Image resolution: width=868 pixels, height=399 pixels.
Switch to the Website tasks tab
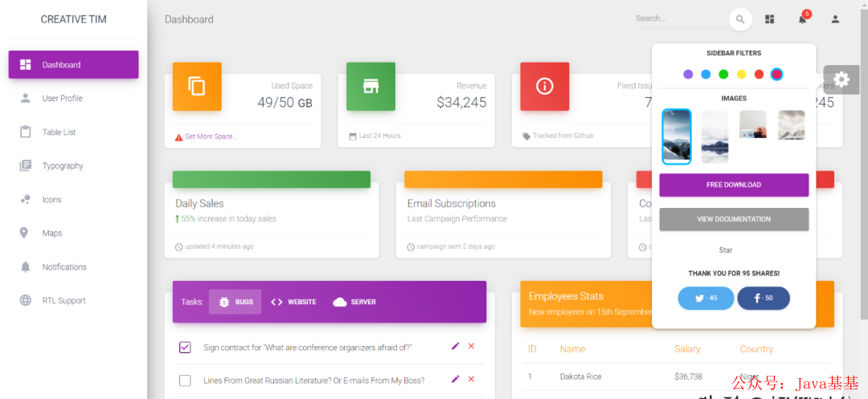(293, 302)
